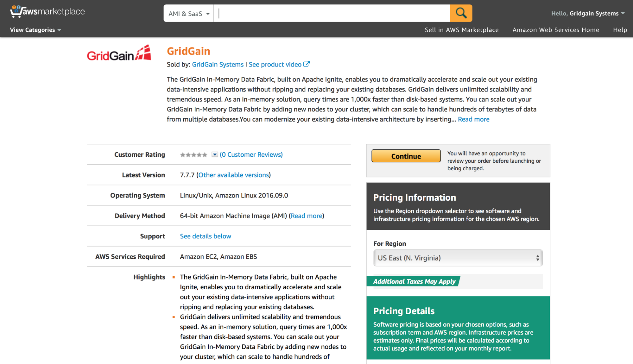
Task: Go to Amazon Web Services Home
Action: point(556,30)
